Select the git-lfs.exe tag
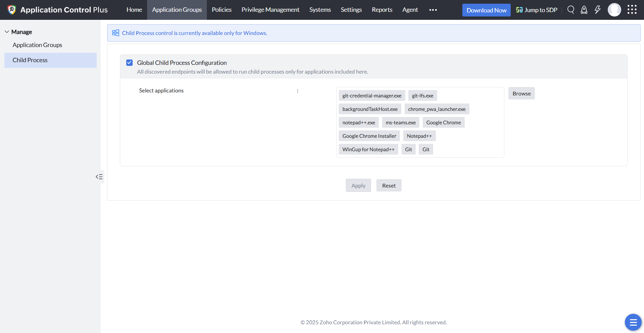644x333 pixels. (x=423, y=95)
